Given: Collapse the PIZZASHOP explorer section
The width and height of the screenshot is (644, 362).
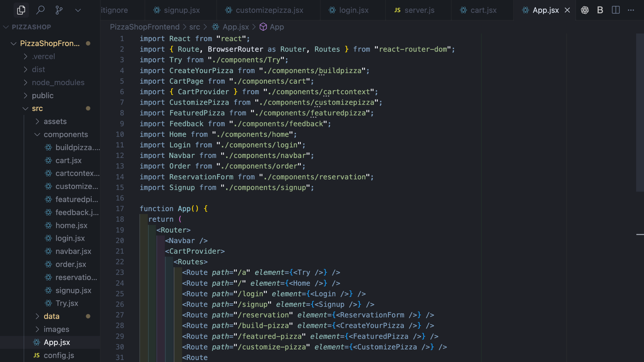Looking at the screenshot, I should coord(50,27).
